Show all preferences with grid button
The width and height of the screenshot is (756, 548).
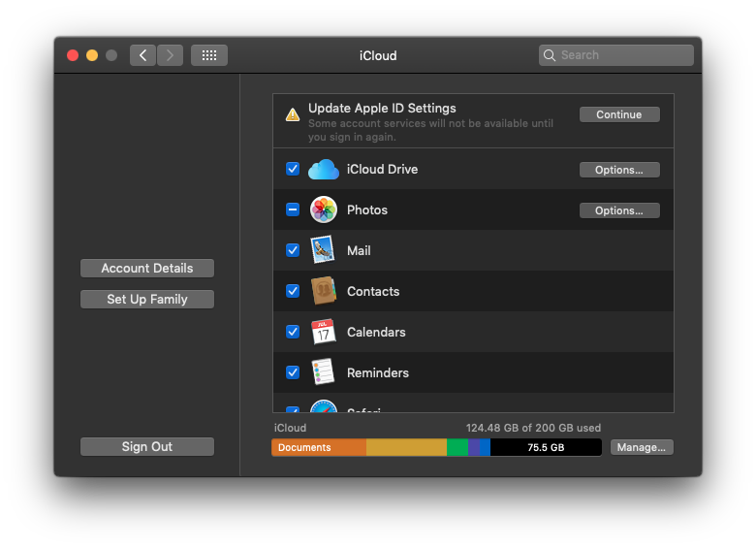(209, 55)
